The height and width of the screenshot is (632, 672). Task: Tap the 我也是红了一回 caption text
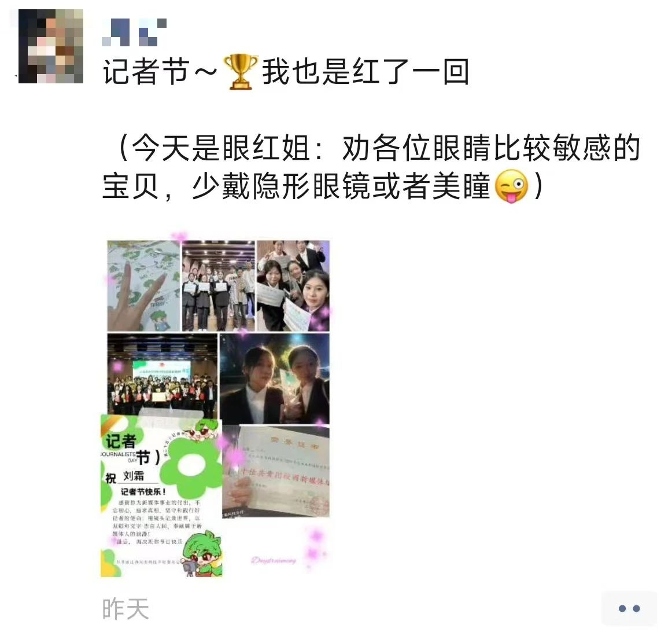coord(365,72)
